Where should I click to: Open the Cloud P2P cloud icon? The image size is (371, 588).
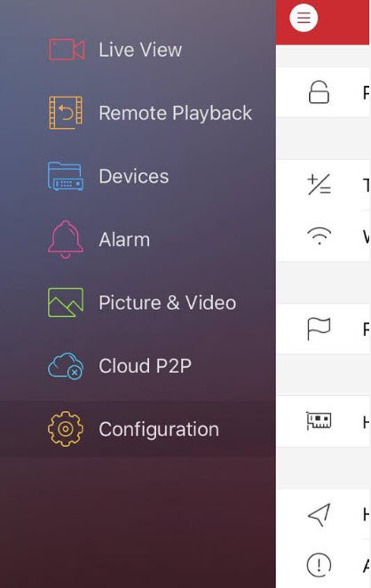point(66,366)
